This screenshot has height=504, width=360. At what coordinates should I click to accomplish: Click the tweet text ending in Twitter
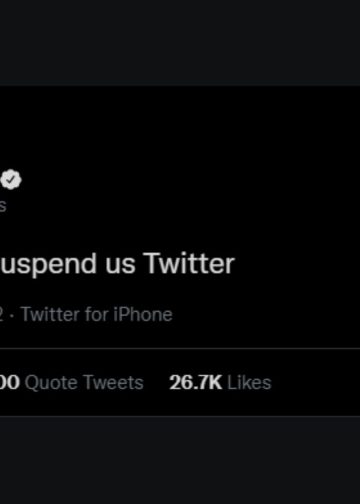click(117, 264)
